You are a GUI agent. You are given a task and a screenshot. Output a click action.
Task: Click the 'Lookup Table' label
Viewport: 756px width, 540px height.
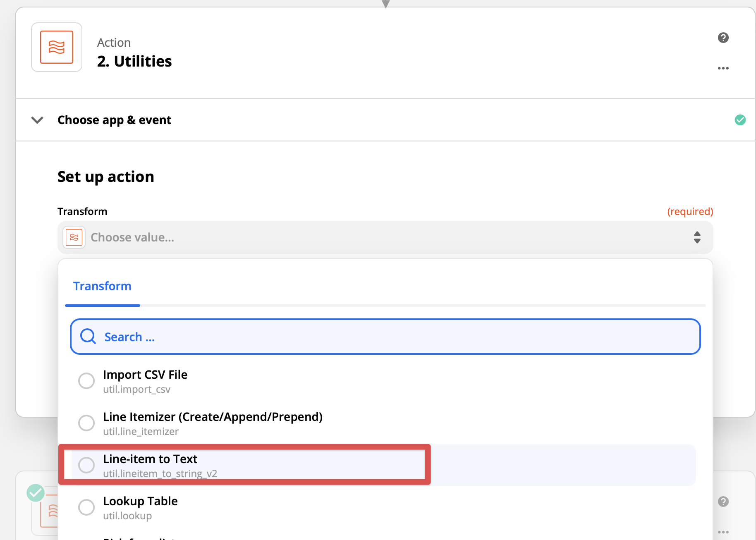point(140,501)
